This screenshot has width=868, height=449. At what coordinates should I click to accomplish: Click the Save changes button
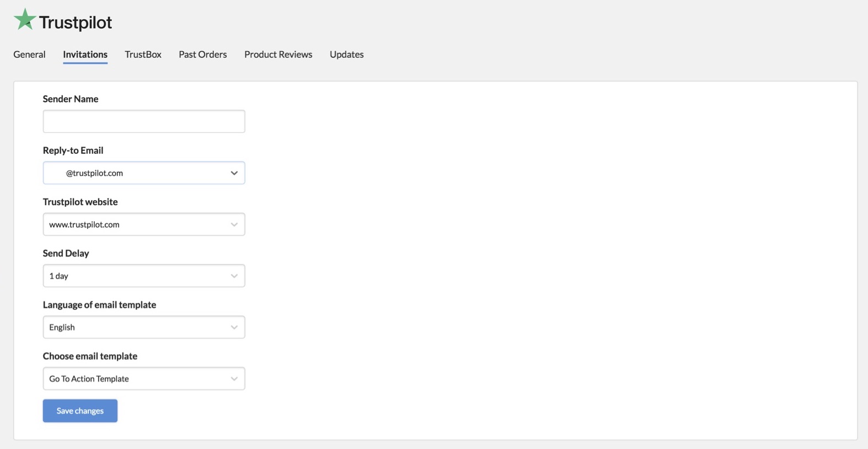tap(80, 411)
